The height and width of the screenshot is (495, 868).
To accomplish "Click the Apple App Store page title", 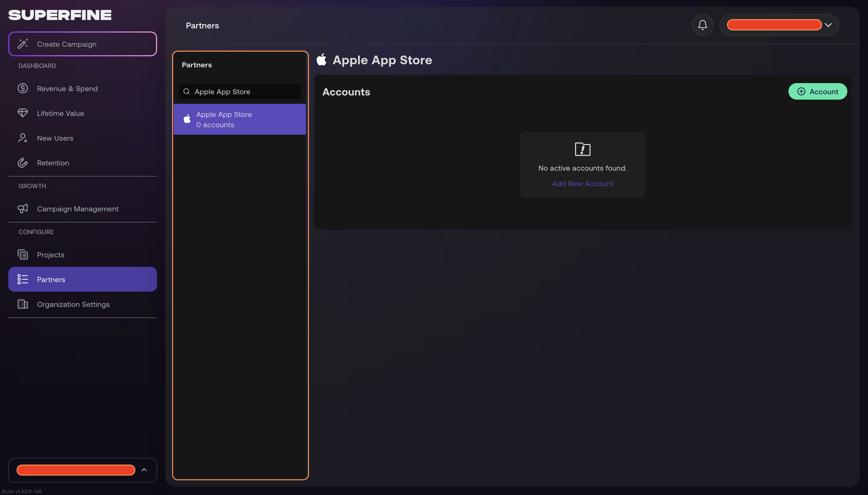I will [382, 60].
